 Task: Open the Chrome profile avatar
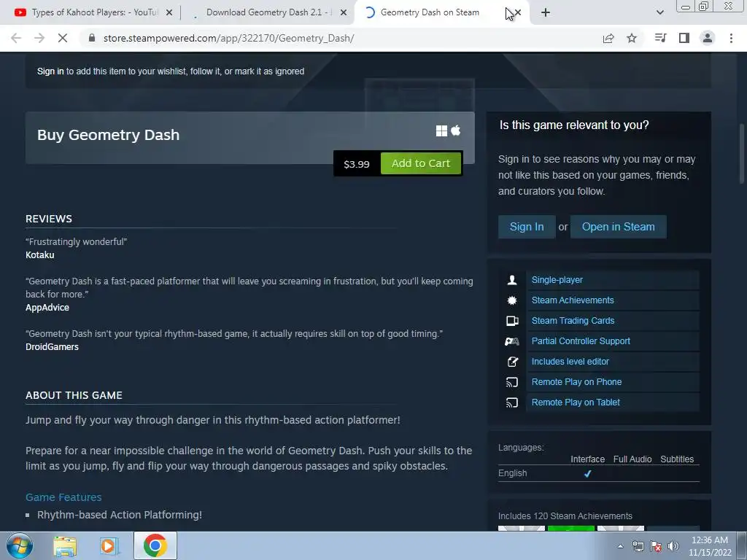coord(708,38)
